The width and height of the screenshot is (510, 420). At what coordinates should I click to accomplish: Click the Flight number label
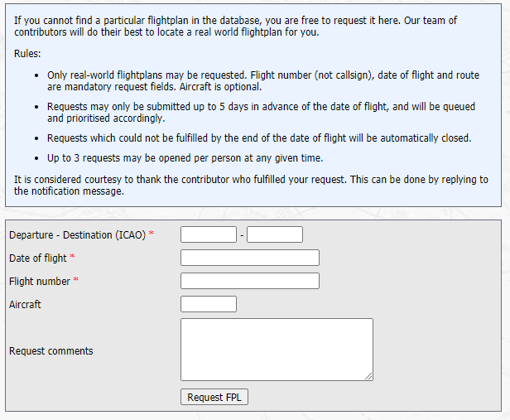click(x=40, y=282)
